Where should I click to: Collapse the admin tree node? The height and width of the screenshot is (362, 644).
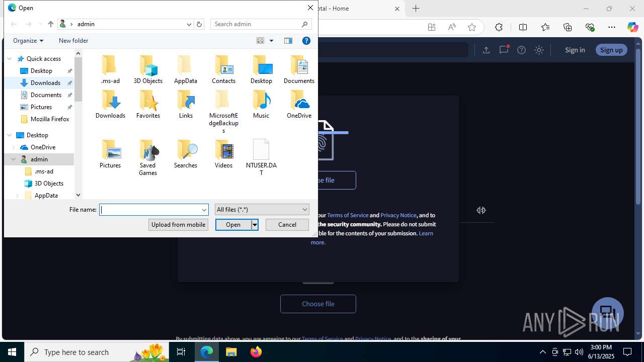tap(14, 159)
